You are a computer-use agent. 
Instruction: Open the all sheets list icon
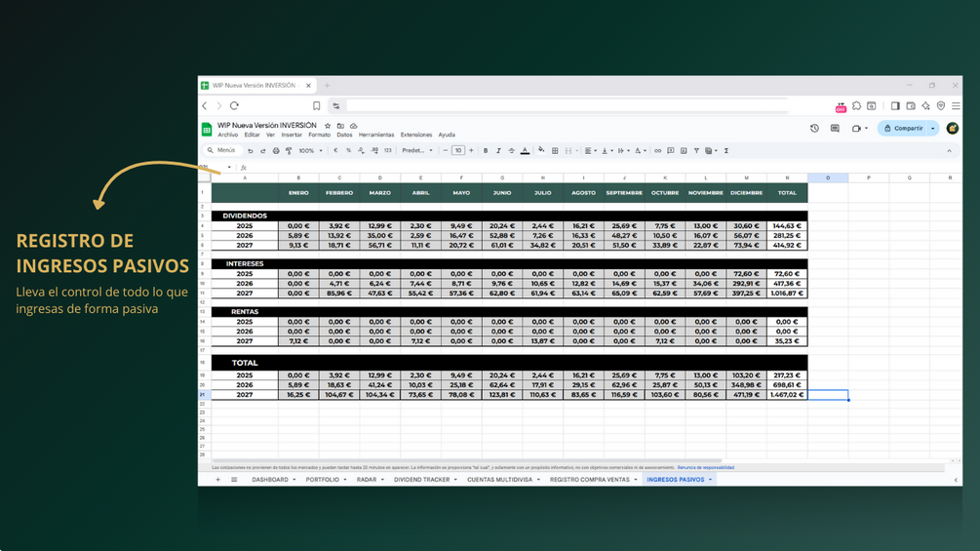(x=234, y=480)
